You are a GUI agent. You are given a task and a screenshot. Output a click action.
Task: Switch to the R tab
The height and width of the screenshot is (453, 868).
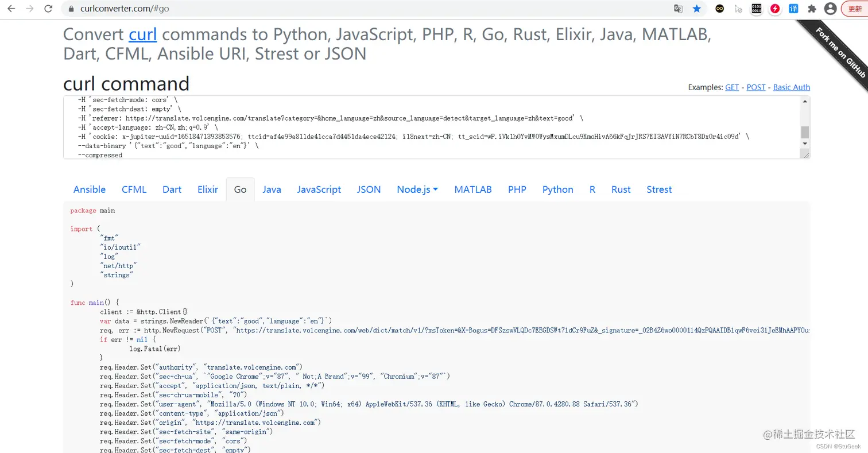pos(592,189)
